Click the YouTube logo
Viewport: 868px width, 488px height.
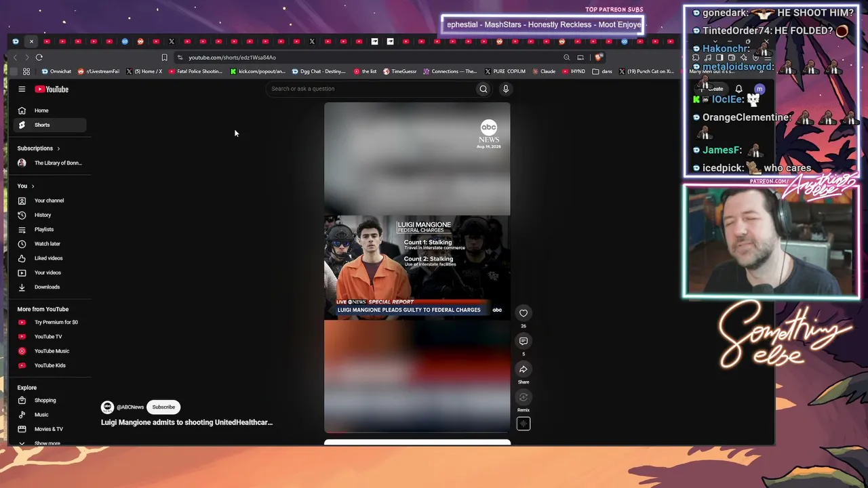tap(52, 89)
